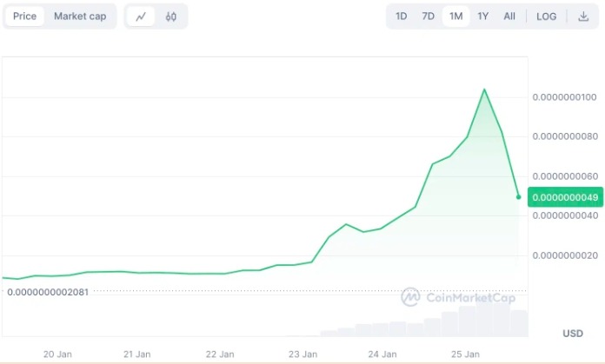Choose the 1M time range

[455, 17]
